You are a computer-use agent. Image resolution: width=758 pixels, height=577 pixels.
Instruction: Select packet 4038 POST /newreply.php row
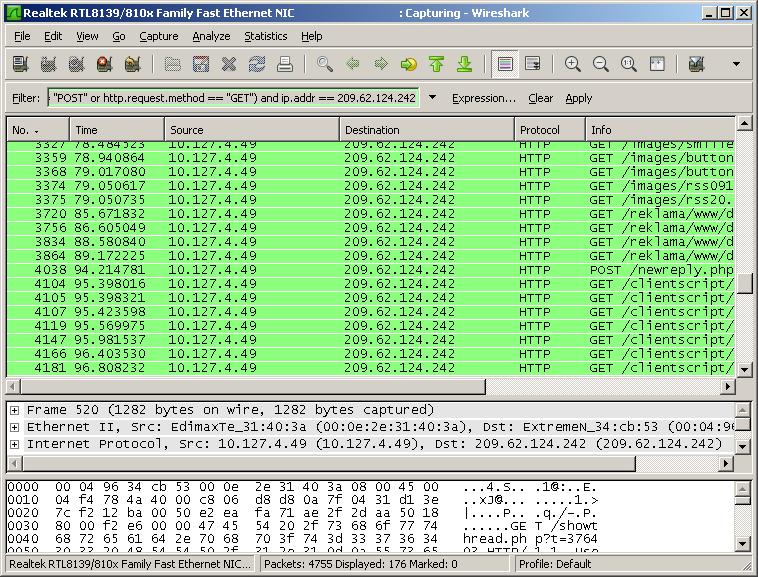click(371, 270)
